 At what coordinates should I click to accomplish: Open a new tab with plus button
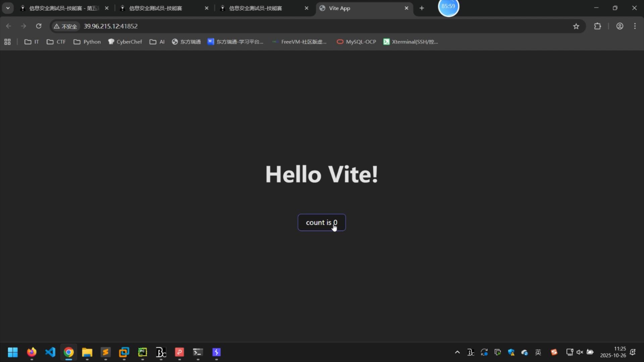pos(422,8)
